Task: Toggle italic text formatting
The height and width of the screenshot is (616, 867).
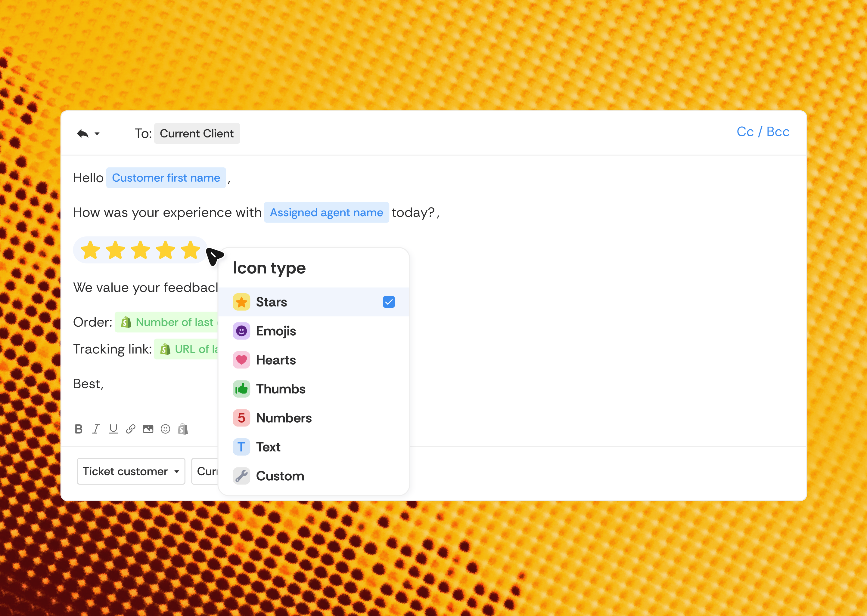Action: (96, 429)
